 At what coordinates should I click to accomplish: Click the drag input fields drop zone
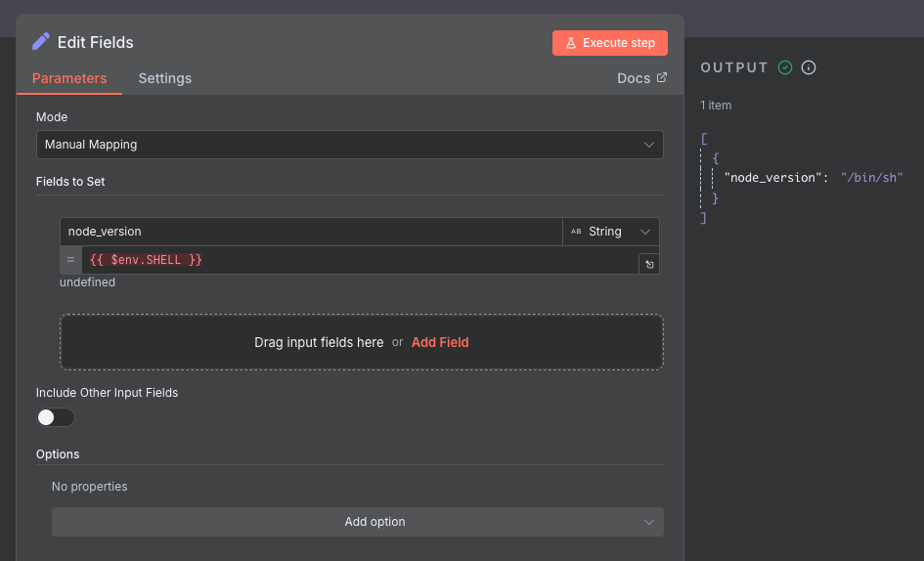(x=362, y=342)
